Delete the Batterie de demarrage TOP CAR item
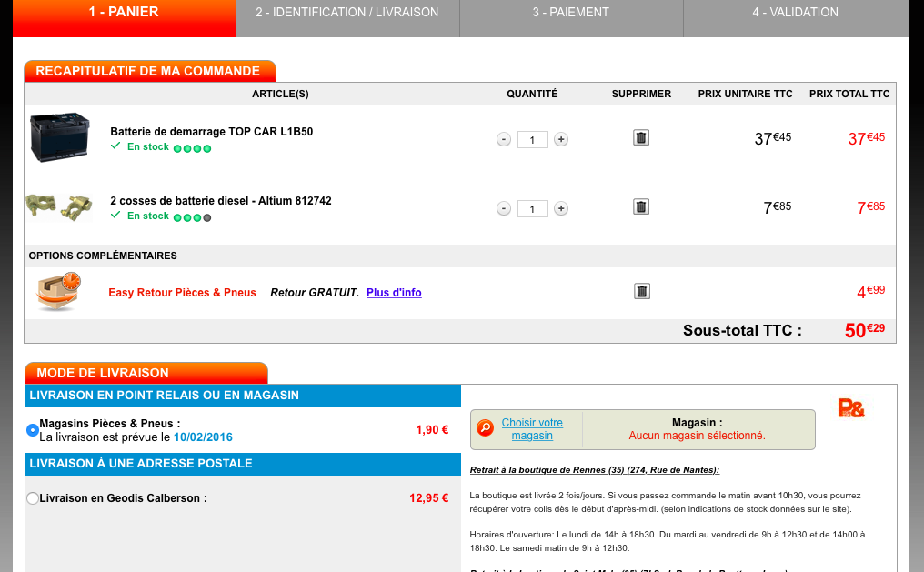The width and height of the screenshot is (924, 572). tap(641, 137)
